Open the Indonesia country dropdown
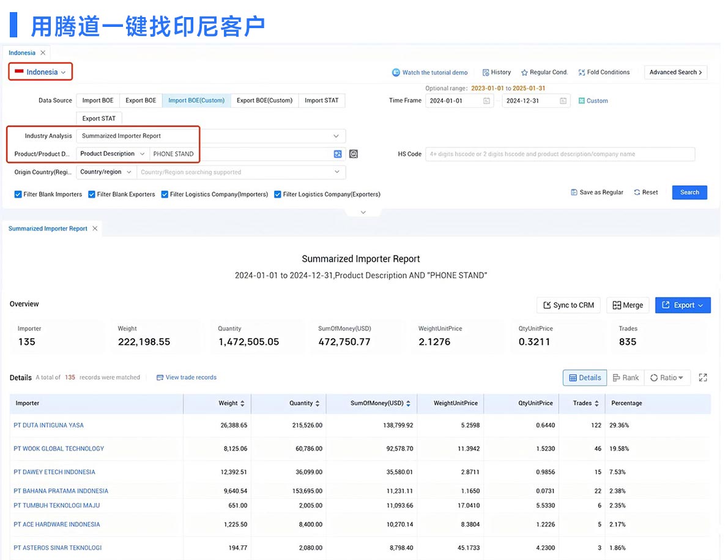This screenshot has width=728, height=560. pyautogui.click(x=40, y=72)
